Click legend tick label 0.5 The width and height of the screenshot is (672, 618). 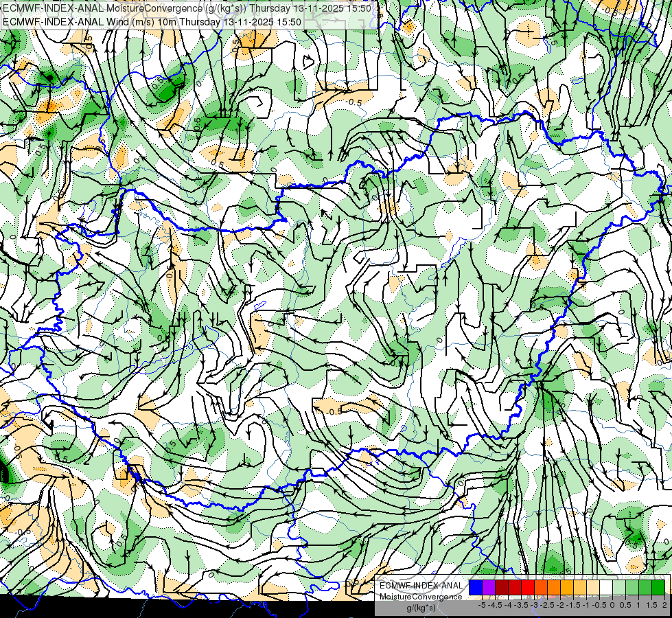point(625,605)
